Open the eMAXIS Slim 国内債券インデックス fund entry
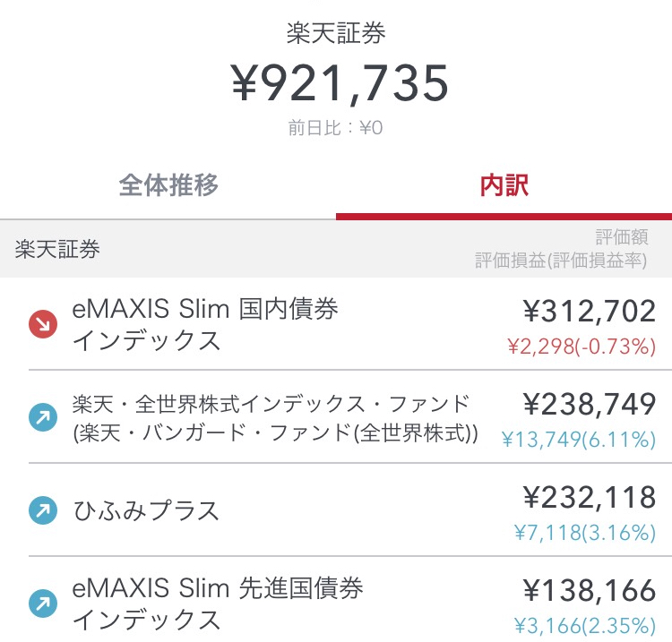This screenshot has width=672, height=642. click(x=336, y=324)
